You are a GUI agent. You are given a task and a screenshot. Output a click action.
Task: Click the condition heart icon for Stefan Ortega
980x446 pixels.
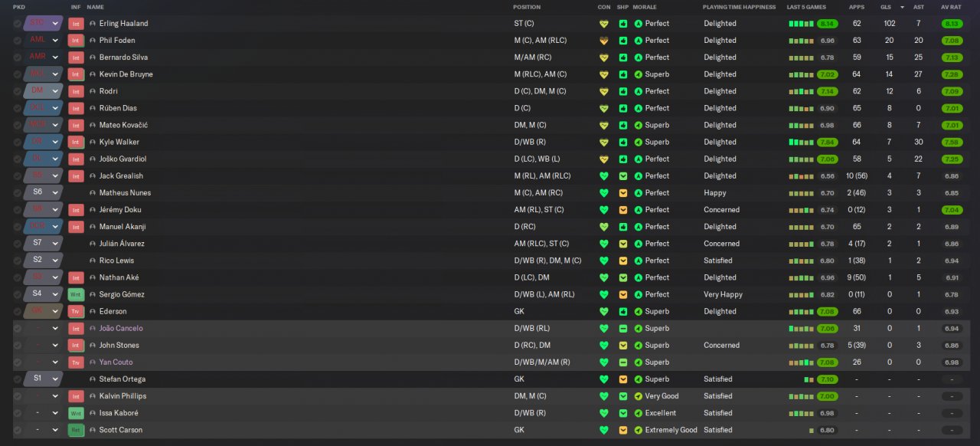[603, 379]
